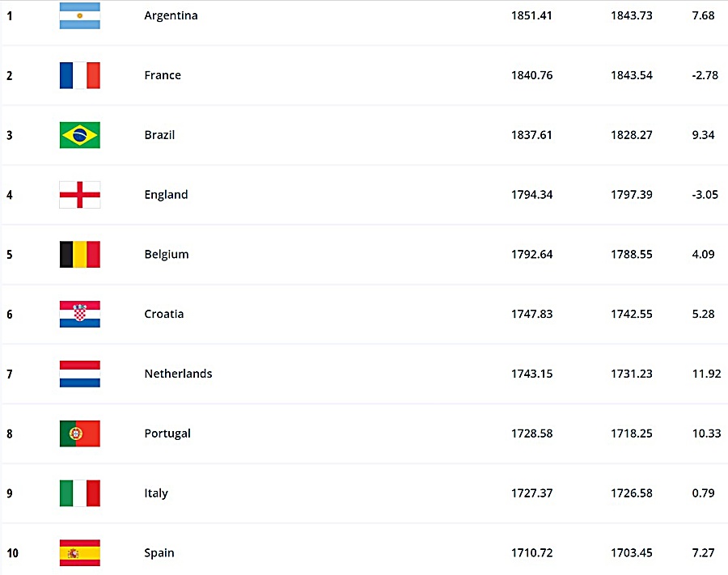Select the Brazil flag icon

click(x=80, y=135)
